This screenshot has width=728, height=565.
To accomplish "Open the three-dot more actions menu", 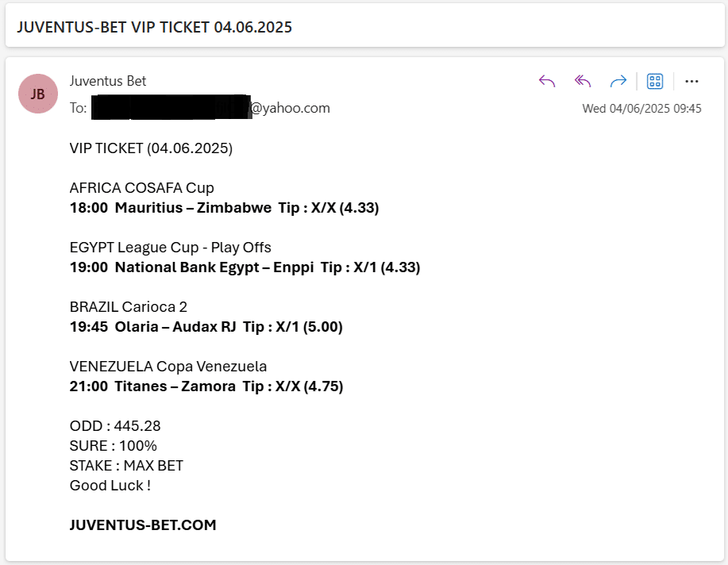I will point(691,81).
